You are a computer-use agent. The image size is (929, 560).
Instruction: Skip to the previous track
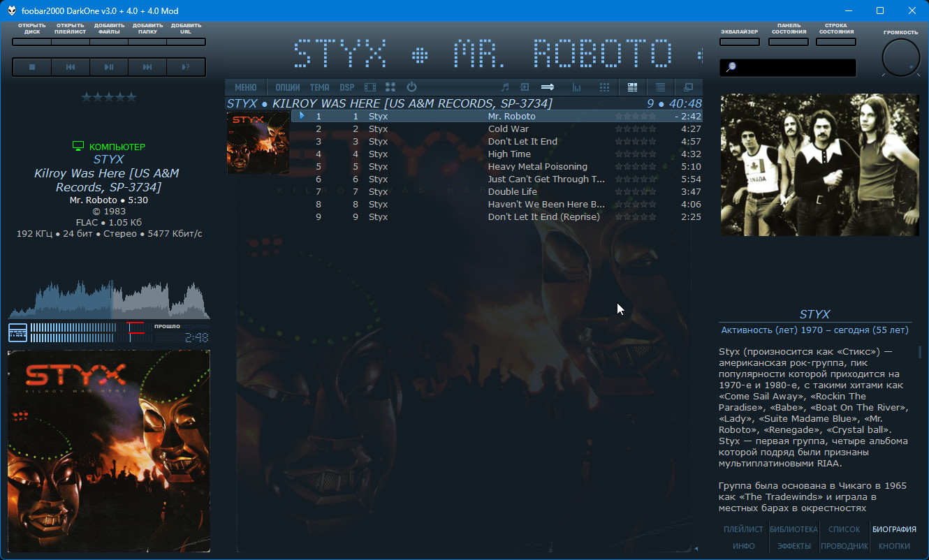[71, 67]
